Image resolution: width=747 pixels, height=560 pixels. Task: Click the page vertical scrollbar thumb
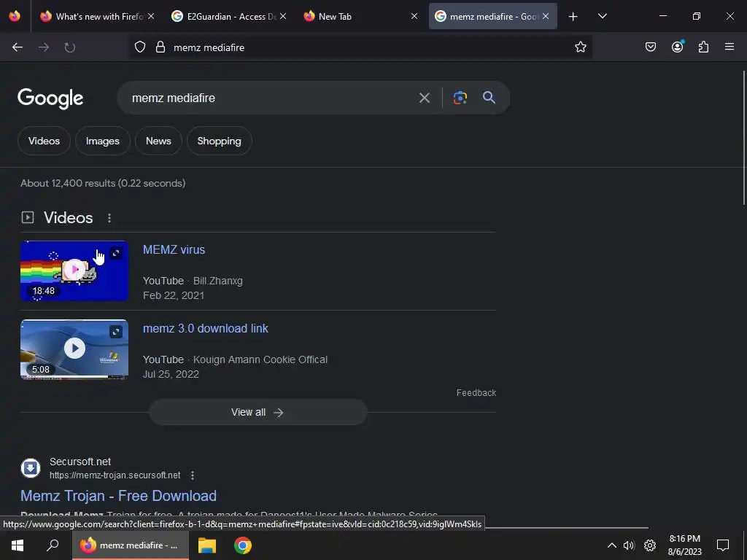pyautogui.click(x=744, y=138)
